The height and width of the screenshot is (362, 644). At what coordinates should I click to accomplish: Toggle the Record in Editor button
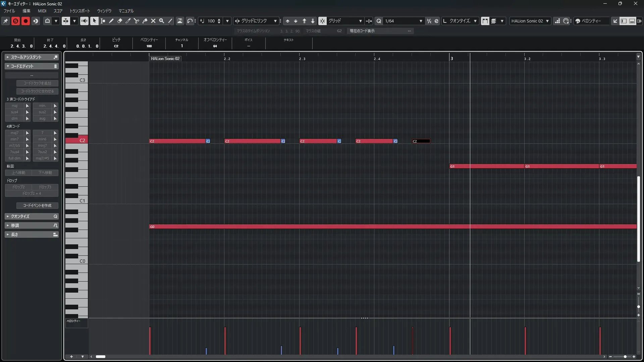tap(25, 21)
